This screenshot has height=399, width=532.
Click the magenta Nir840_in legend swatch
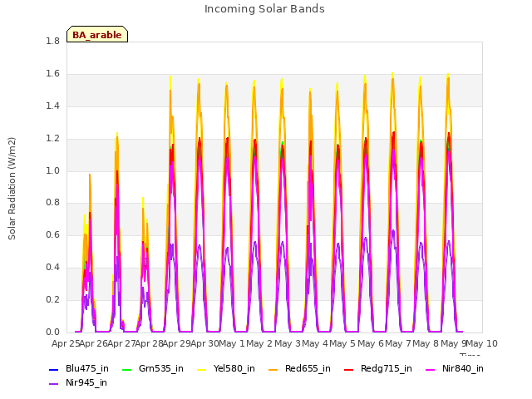(x=431, y=369)
